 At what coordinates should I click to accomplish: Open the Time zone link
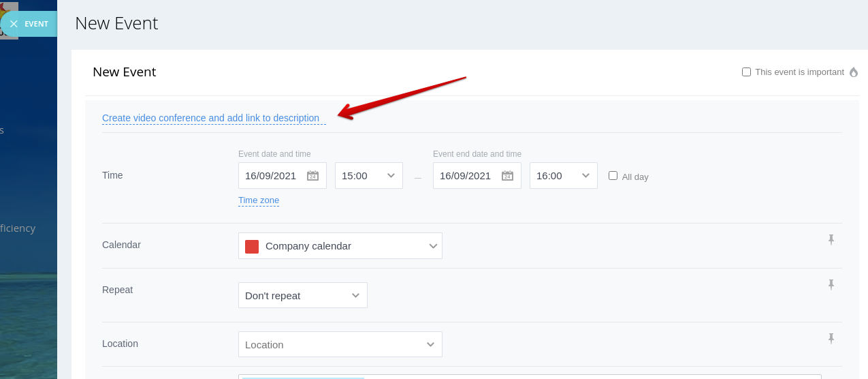pos(259,200)
